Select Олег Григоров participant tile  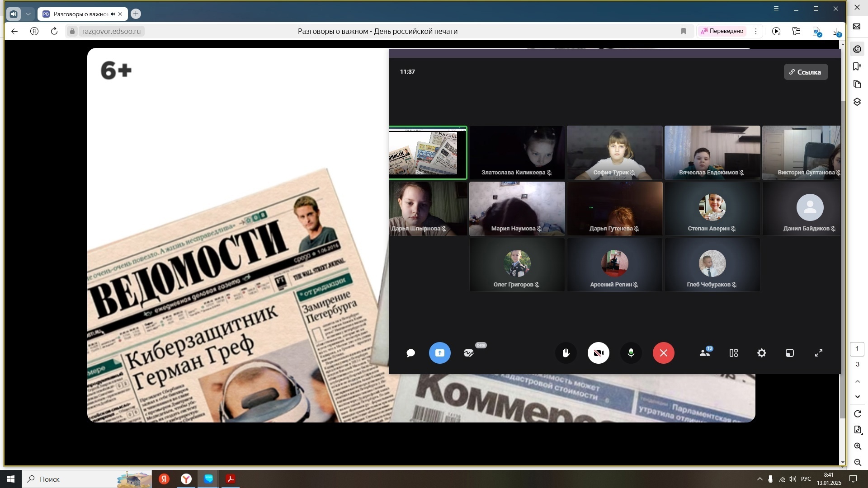click(517, 265)
